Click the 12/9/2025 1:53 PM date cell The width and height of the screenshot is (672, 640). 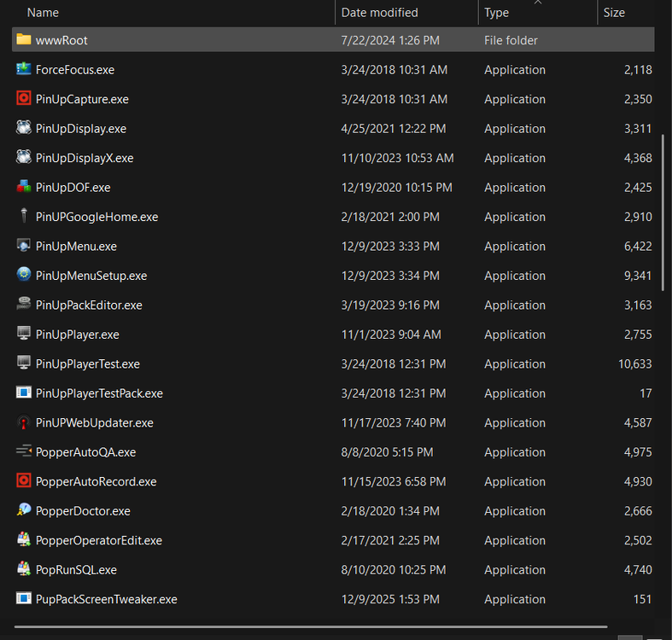click(x=390, y=599)
